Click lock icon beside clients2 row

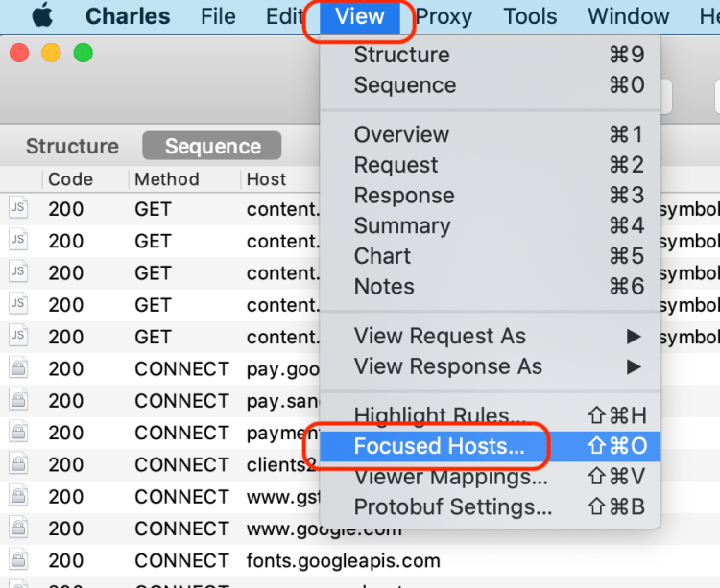point(18,464)
